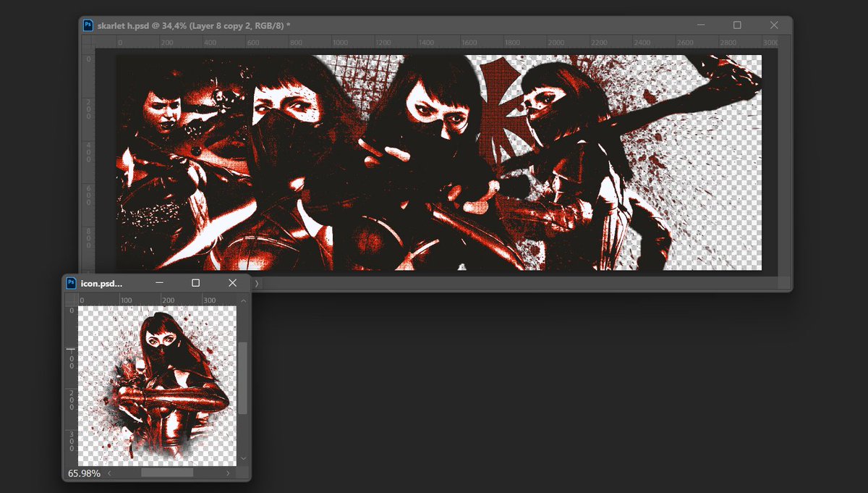Click the status bar arrow below skarlet h.psd canvas
Viewport: 868px width, 493px height.
pyautogui.click(x=256, y=283)
